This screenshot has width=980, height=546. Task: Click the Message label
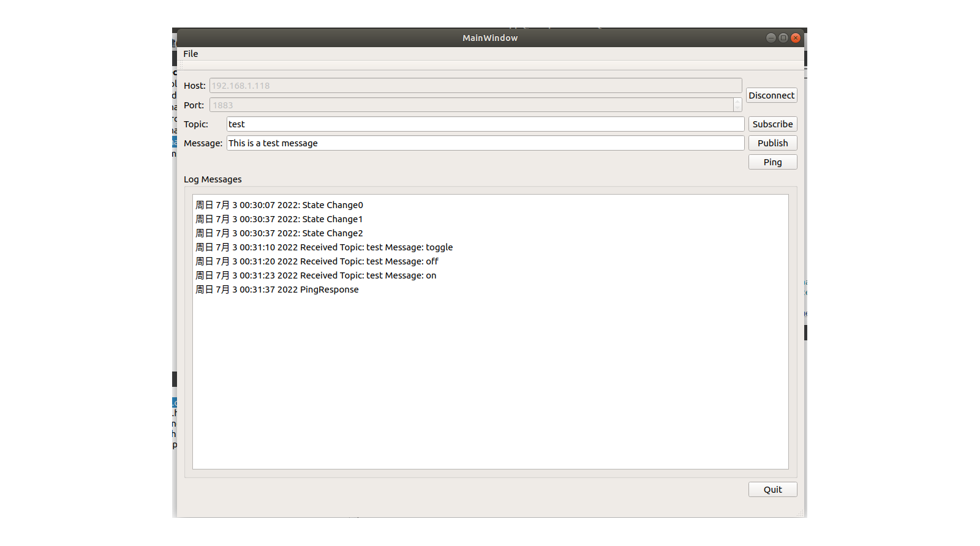[203, 143]
